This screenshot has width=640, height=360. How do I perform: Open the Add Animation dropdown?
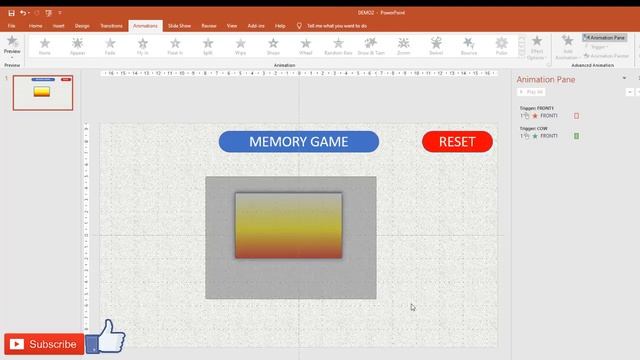[567, 47]
